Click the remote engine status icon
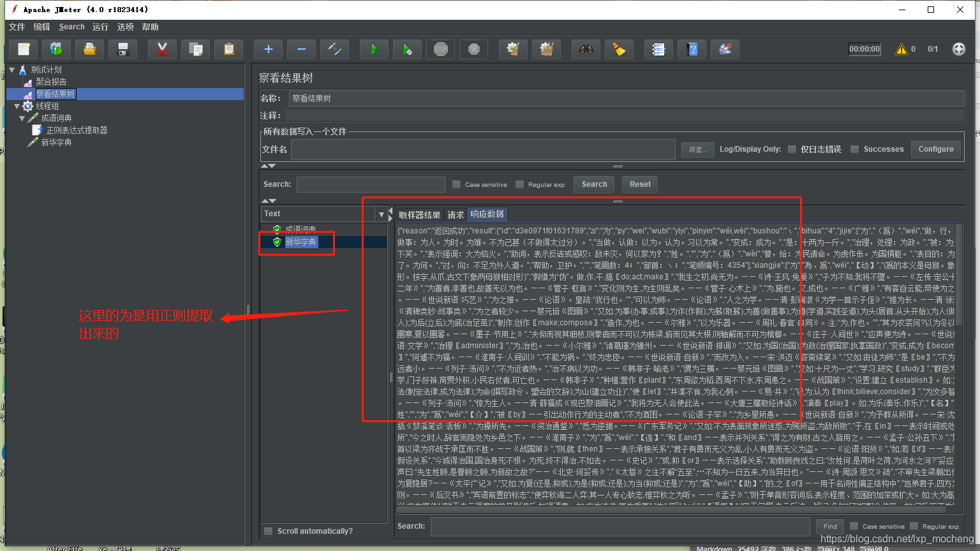This screenshot has width=980, height=551. [x=958, y=49]
